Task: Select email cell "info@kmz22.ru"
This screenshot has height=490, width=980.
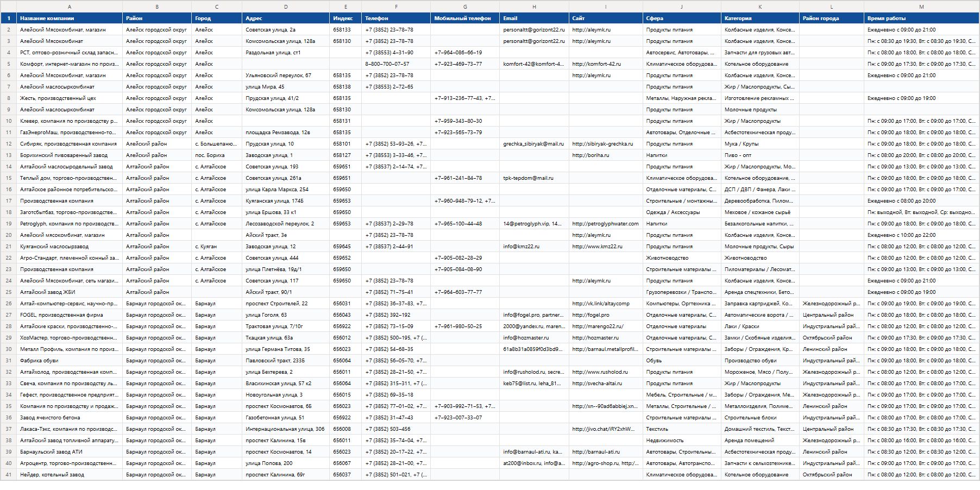Action: click(x=534, y=247)
